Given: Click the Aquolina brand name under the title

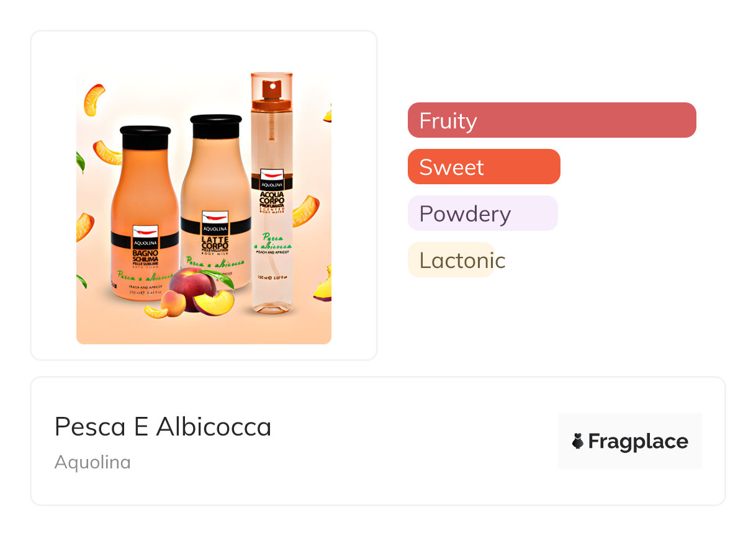Looking at the screenshot, I should pyautogui.click(x=92, y=462).
